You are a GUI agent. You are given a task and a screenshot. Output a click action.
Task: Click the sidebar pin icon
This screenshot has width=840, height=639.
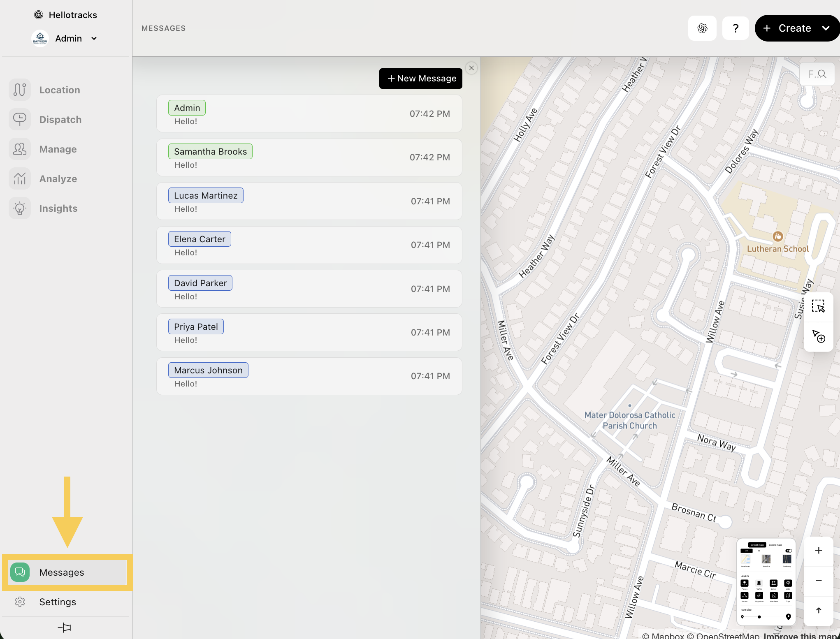(x=65, y=627)
